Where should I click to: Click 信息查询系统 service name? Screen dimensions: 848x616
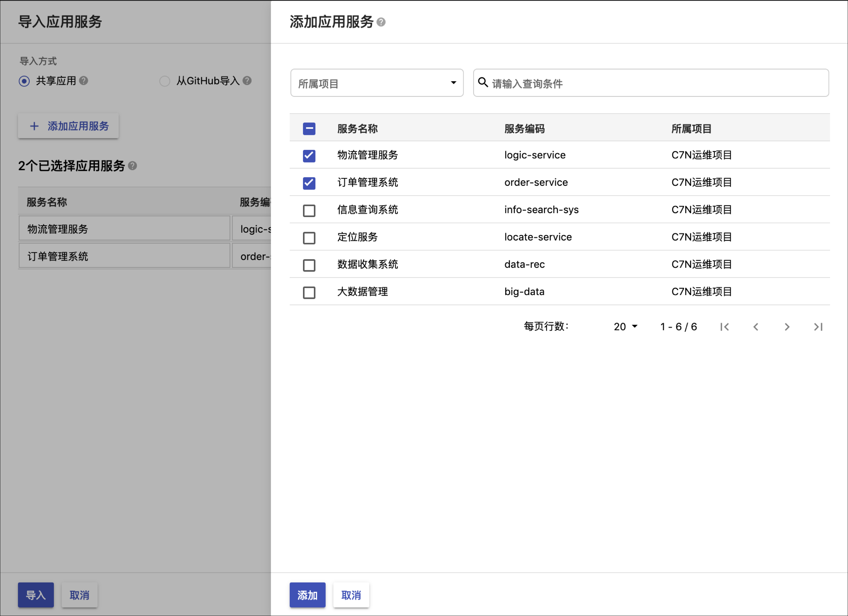click(367, 209)
